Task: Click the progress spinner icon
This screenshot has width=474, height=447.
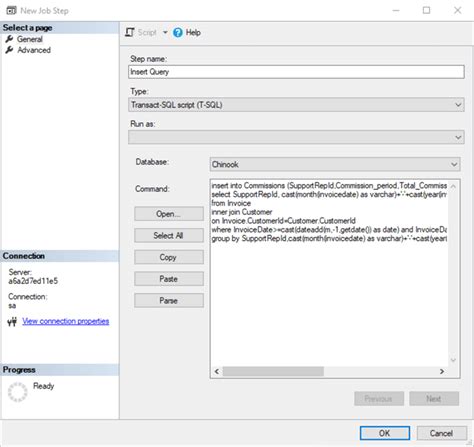Action: pos(18,392)
